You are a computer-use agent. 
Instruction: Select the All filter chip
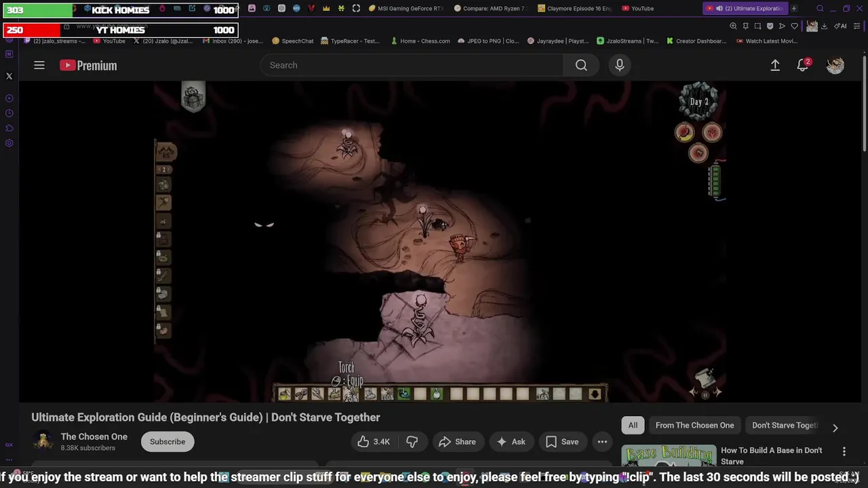(x=633, y=425)
